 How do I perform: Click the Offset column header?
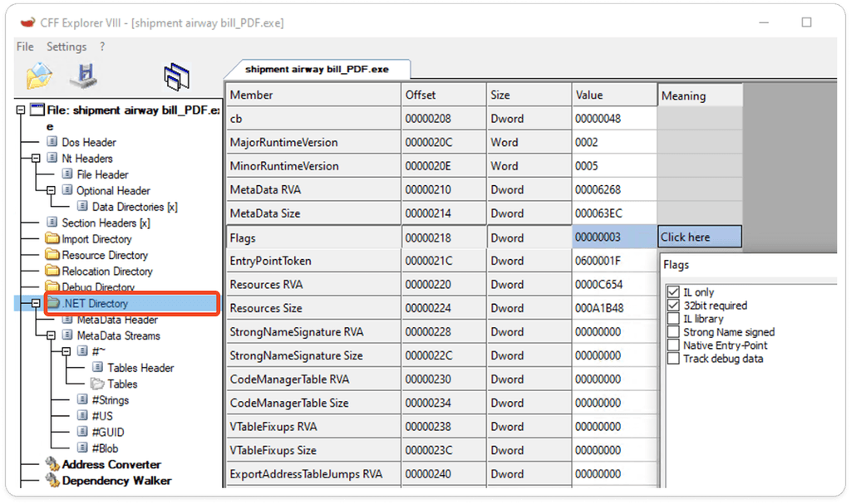click(x=444, y=95)
